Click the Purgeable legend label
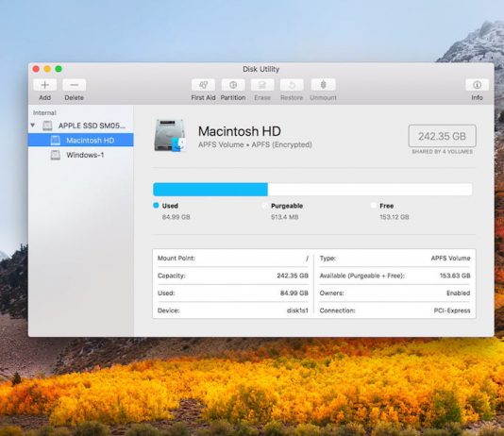The height and width of the screenshot is (436, 504). point(287,206)
